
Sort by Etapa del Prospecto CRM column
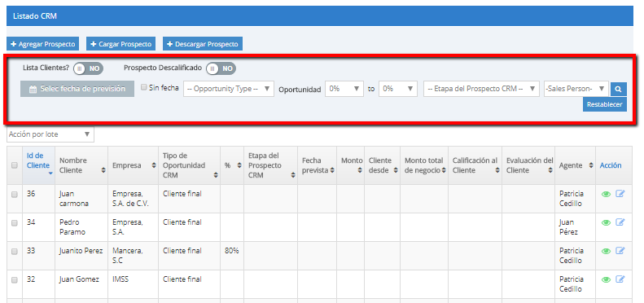pos(293,175)
